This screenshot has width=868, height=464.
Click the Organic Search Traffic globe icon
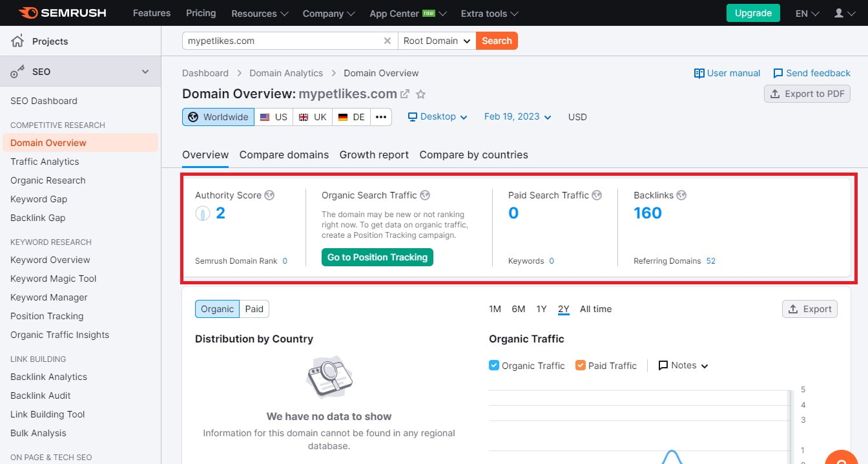425,195
